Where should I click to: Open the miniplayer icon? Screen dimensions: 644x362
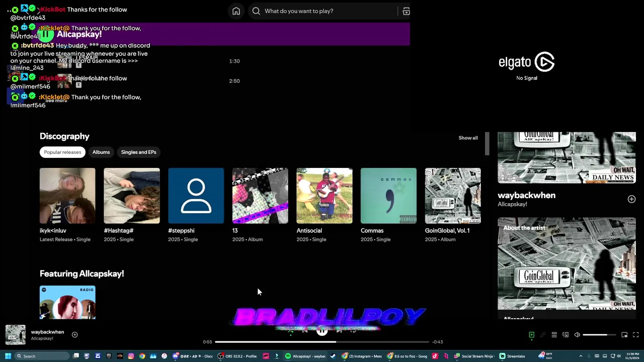point(624,335)
